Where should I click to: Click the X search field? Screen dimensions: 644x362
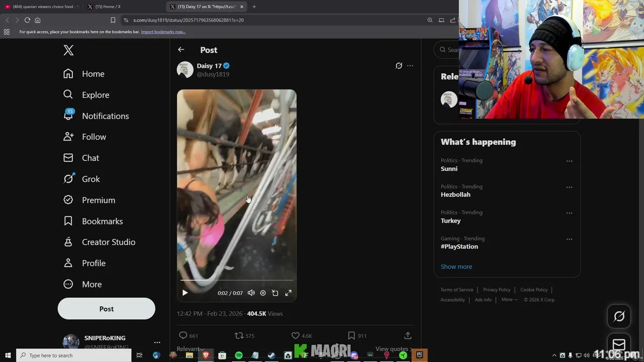[447, 50]
